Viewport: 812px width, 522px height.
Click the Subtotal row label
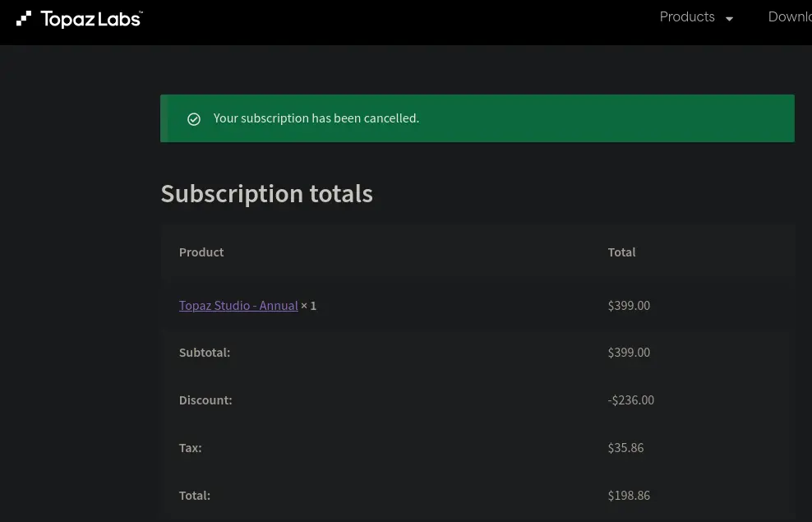click(x=205, y=353)
